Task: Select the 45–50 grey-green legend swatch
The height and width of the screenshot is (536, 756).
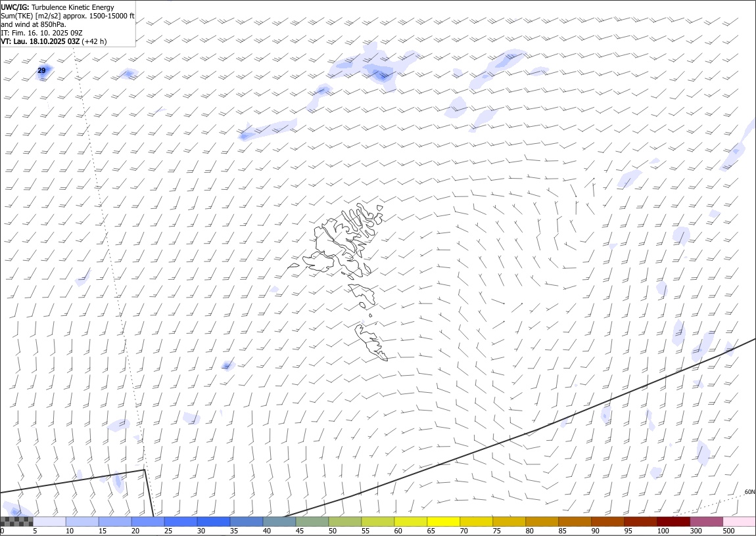Action: click(312, 522)
